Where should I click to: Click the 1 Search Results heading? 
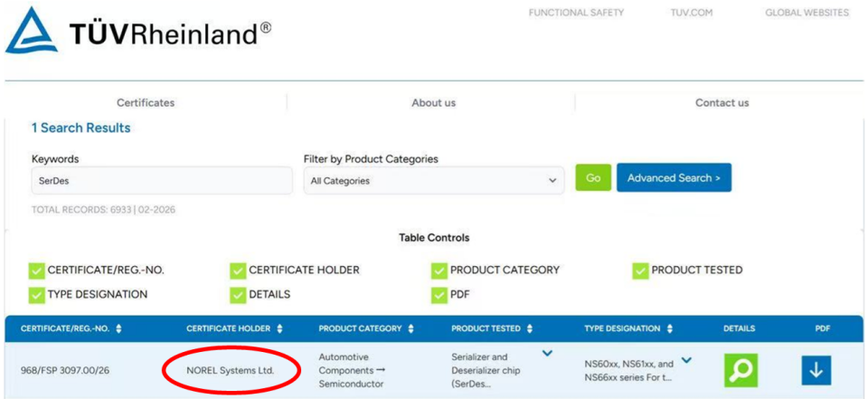(x=80, y=128)
